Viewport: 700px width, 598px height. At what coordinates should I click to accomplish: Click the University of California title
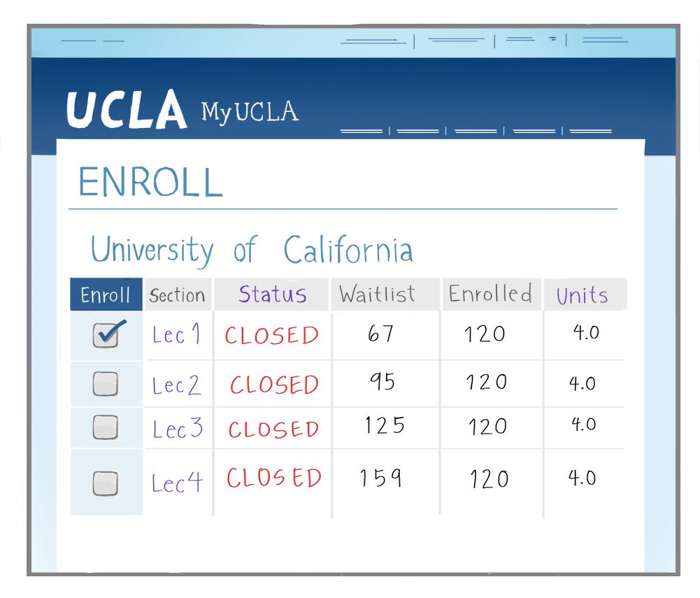252,250
